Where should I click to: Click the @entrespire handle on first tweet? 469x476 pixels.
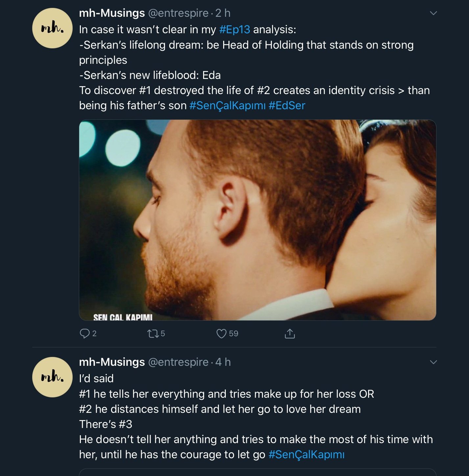click(x=178, y=13)
